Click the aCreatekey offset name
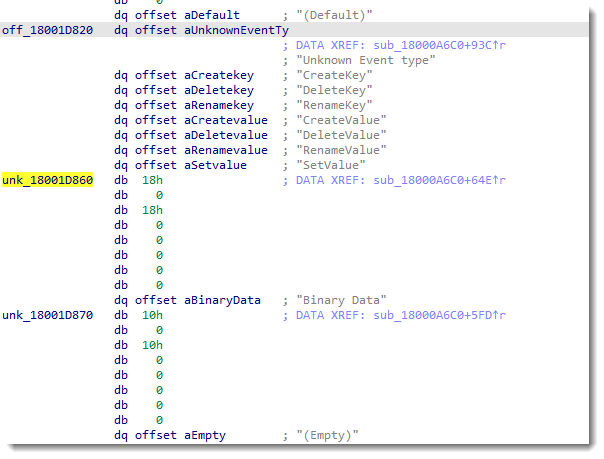 [219, 75]
